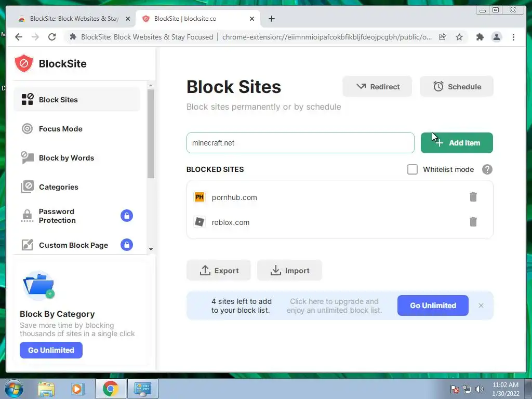Click the taskbar clock showing 11:02 AM
532x399 pixels.
(x=506, y=389)
